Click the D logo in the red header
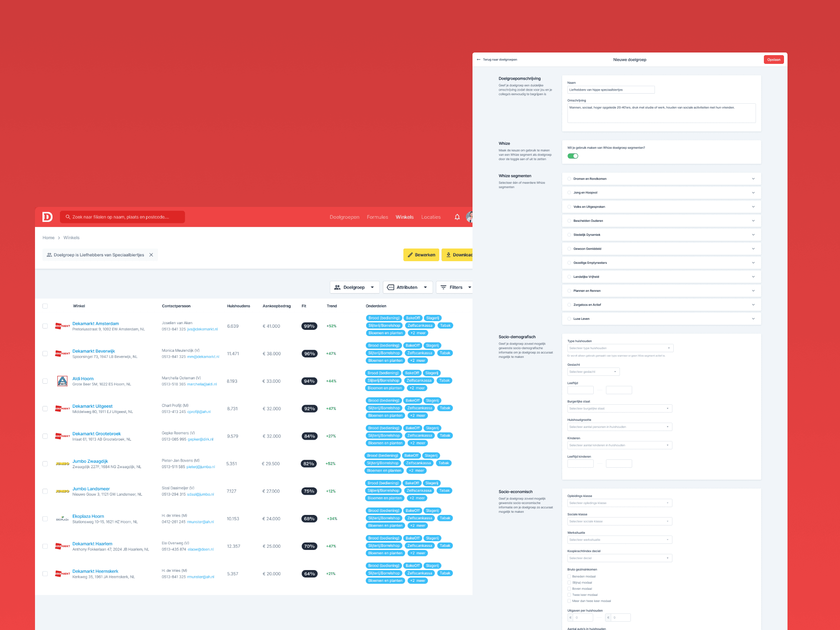Viewport: 840px width, 630px height. pyautogui.click(x=47, y=217)
